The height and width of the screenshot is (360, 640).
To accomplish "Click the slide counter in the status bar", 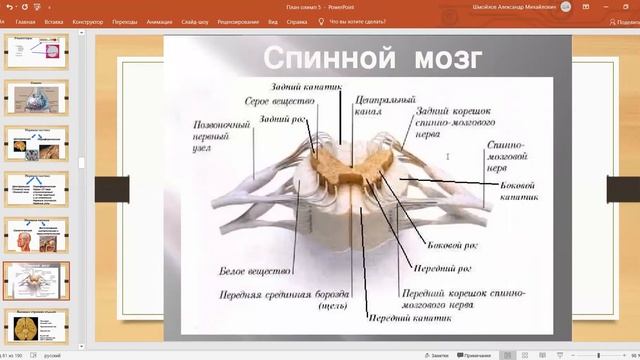I will tap(12, 356).
